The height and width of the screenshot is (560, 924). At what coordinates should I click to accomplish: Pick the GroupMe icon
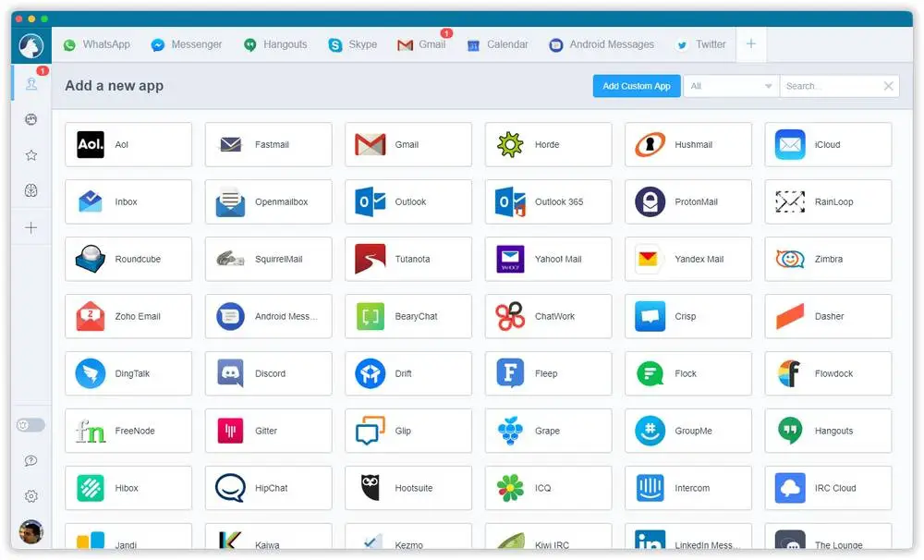pyautogui.click(x=650, y=431)
